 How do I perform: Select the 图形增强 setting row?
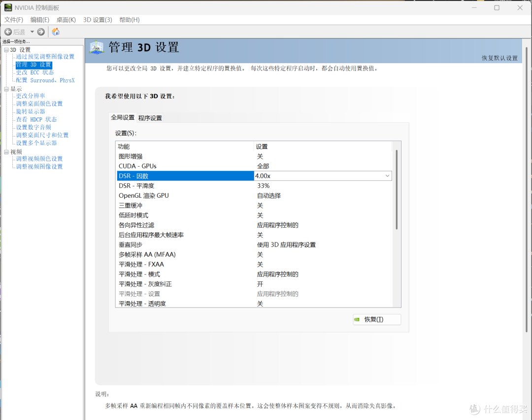coord(254,157)
